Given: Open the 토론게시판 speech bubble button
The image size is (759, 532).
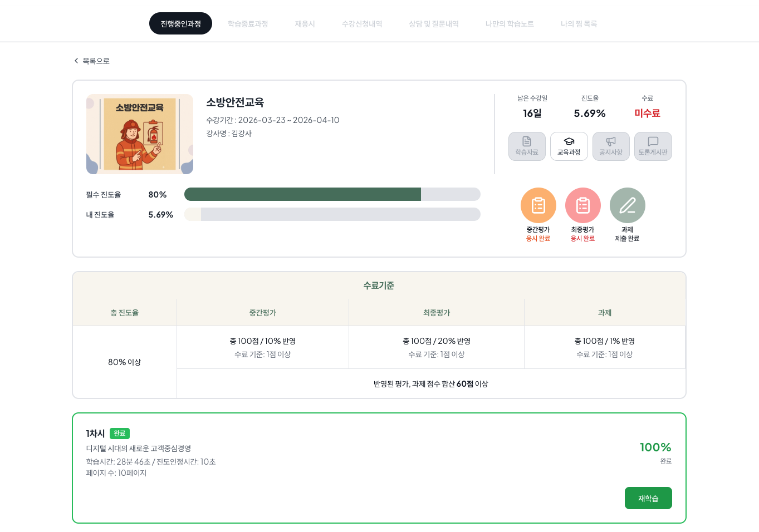Looking at the screenshot, I should click(653, 146).
